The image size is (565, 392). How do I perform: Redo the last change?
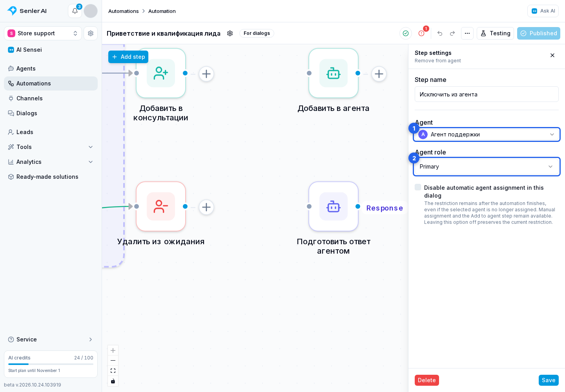[x=452, y=33]
